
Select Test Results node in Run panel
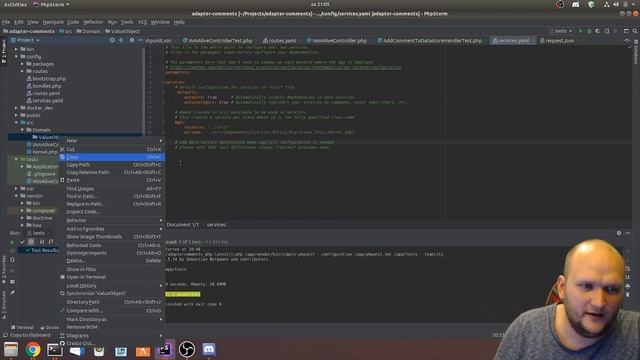coord(42,250)
